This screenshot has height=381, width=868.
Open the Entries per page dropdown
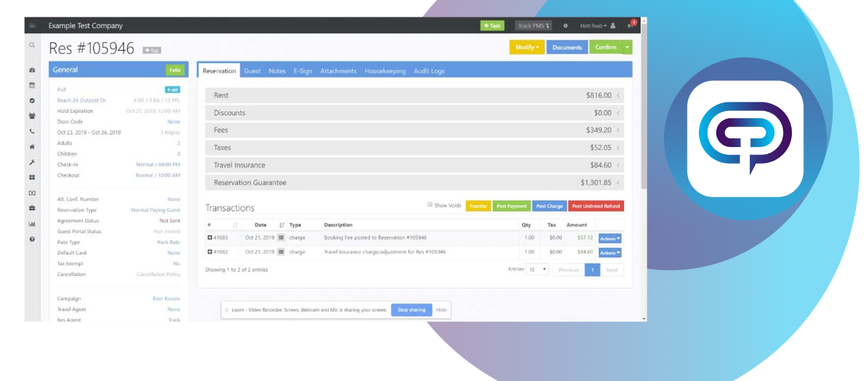coord(537,270)
